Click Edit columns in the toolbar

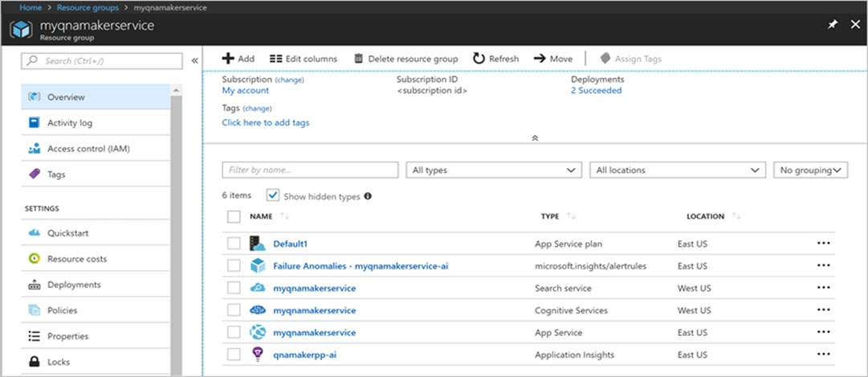pos(304,59)
